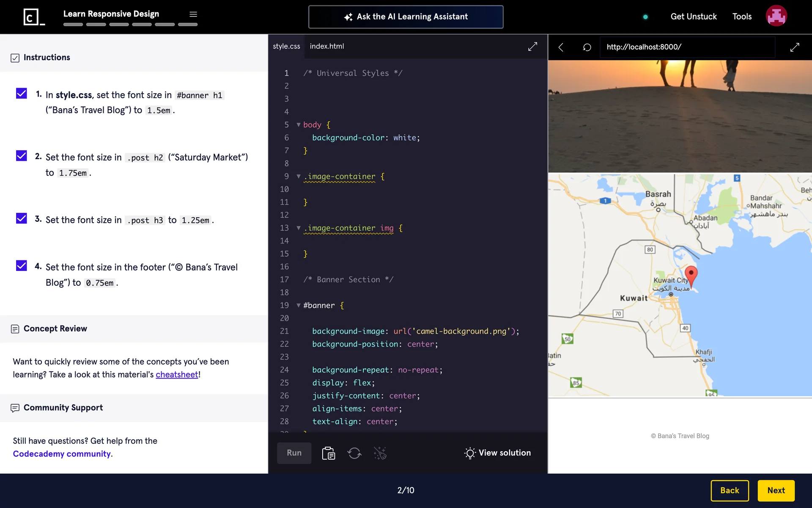Click the copy to clipboard icon
Screen dimensions: 812x508
click(328, 453)
